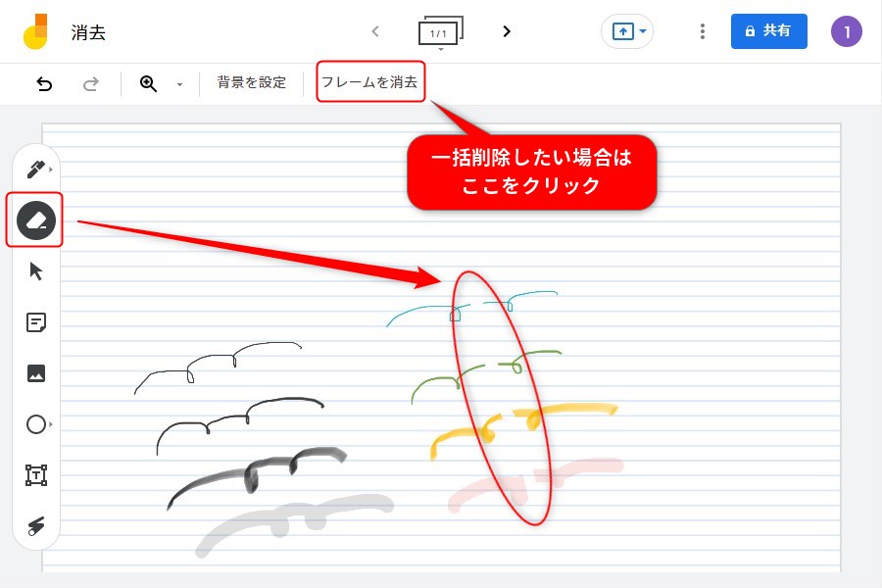This screenshot has width=882, height=588.
Task: Select the Circle shape tool
Action: [36, 424]
